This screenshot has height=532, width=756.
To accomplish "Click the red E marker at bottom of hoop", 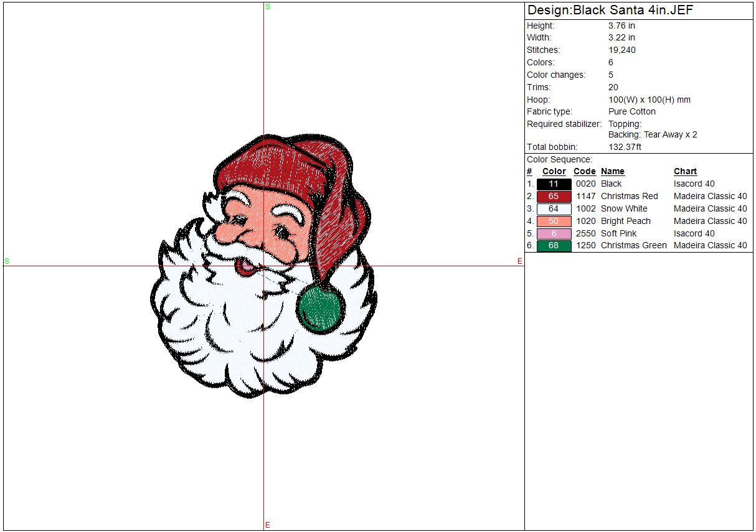I will coord(268,525).
